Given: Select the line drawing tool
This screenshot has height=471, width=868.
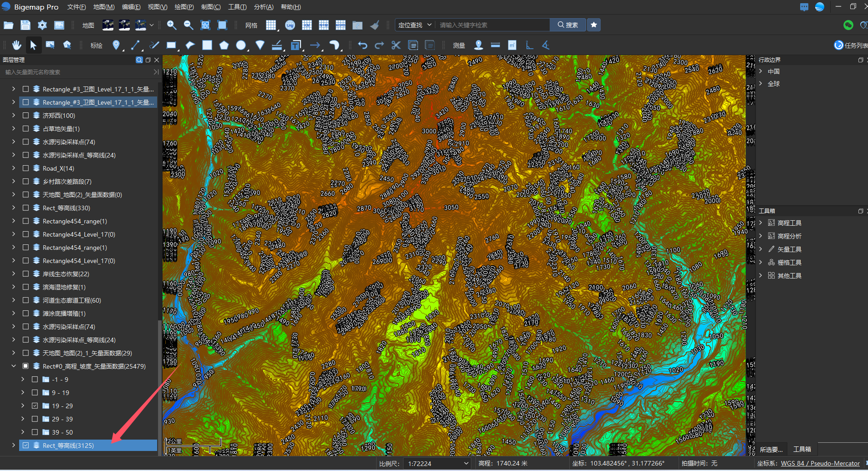Looking at the screenshot, I should pos(135,45).
